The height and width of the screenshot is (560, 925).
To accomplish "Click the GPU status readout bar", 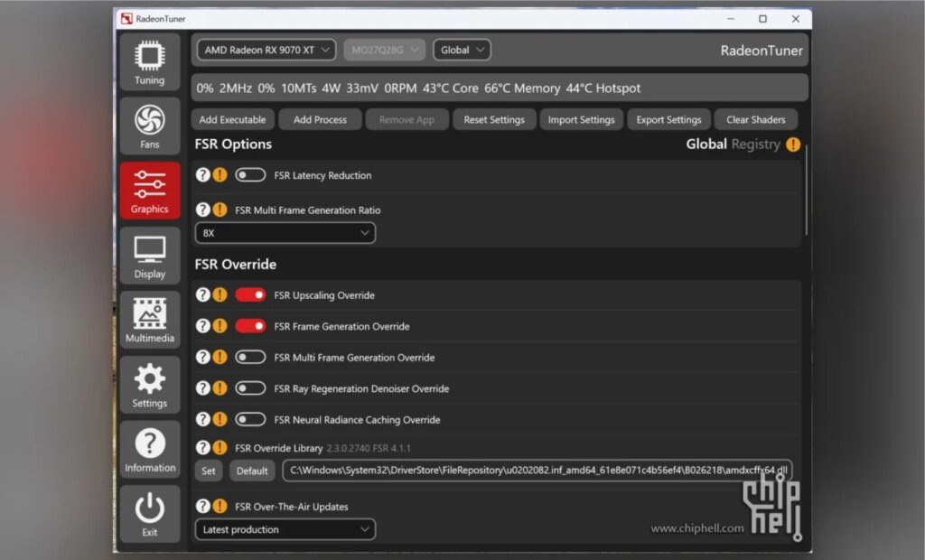I will pyautogui.click(x=500, y=88).
